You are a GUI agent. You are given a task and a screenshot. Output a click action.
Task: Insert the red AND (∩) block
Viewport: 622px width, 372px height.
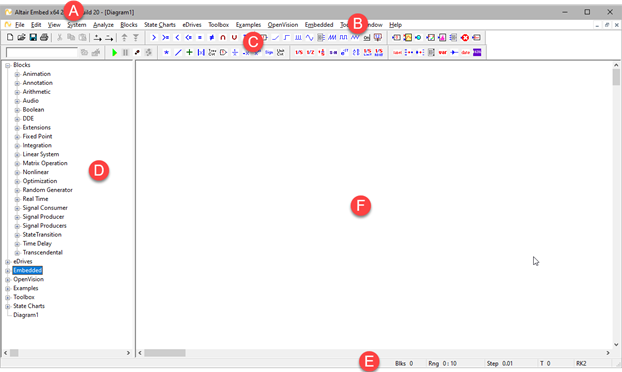223,37
